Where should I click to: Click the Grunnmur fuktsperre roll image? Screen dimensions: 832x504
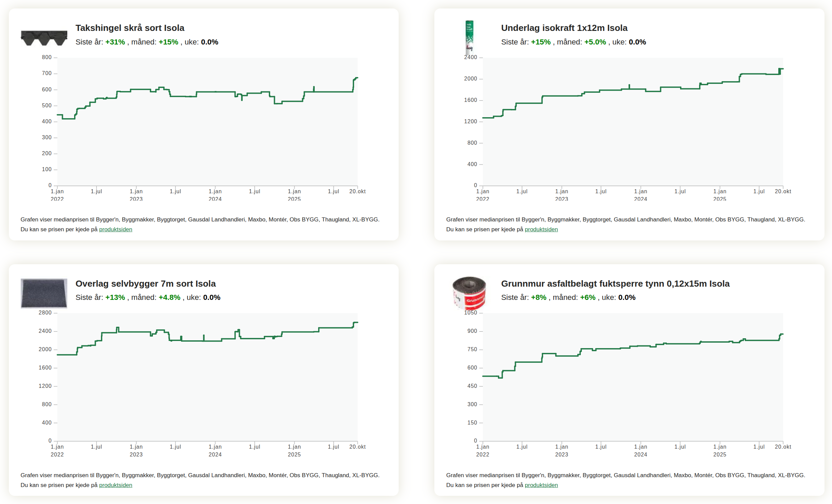(469, 292)
